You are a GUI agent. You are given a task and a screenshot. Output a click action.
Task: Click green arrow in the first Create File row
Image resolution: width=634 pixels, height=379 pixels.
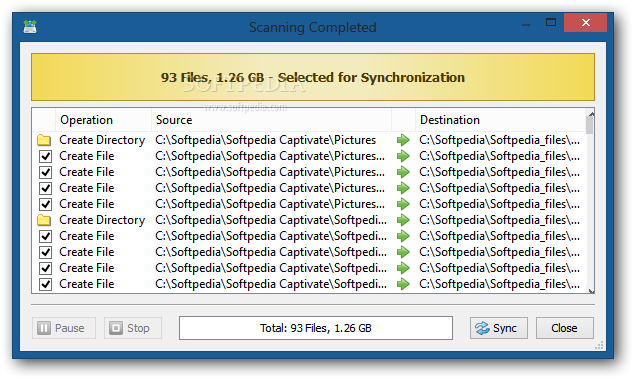click(403, 156)
